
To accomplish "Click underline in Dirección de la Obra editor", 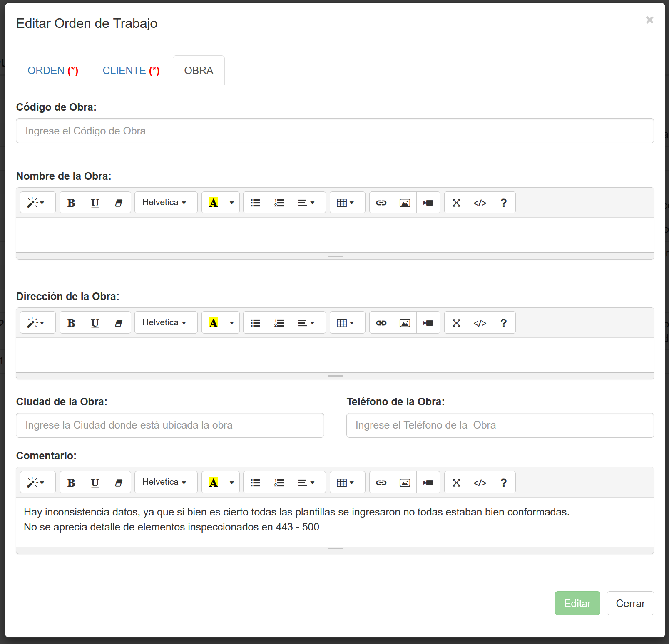I will click(95, 323).
